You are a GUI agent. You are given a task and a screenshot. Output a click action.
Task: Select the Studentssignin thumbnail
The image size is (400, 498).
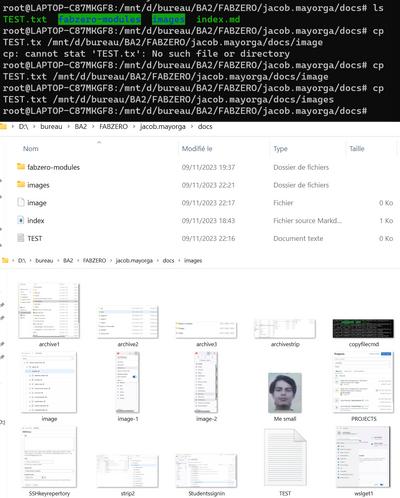(206, 470)
